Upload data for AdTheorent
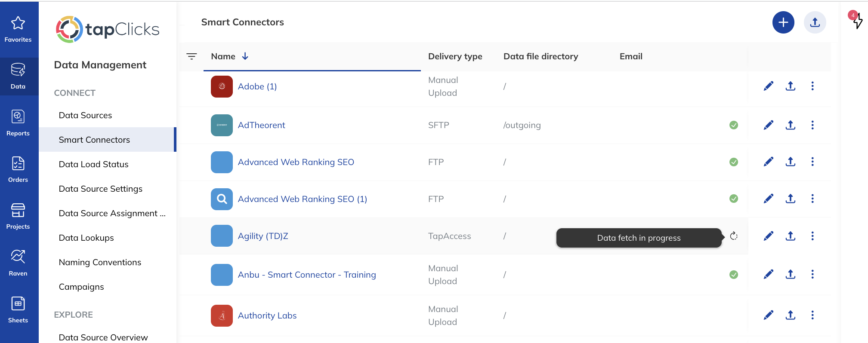Viewport: 868px width, 343px height. (x=791, y=125)
